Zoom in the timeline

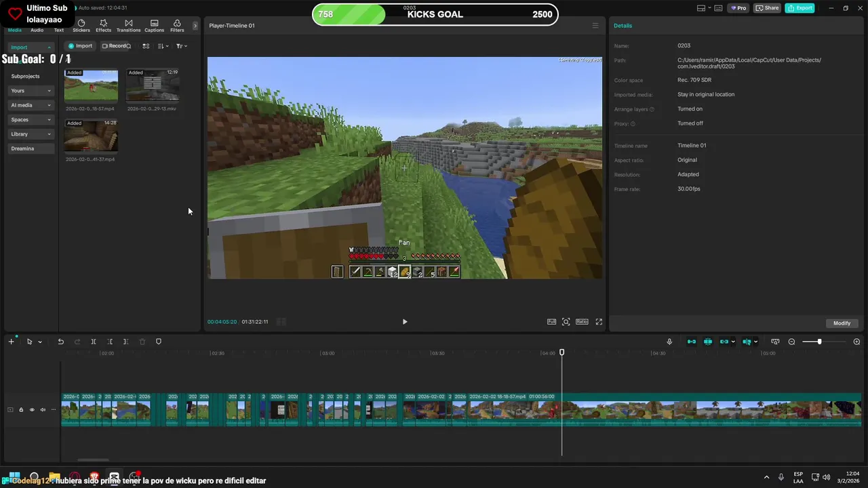click(x=856, y=342)
